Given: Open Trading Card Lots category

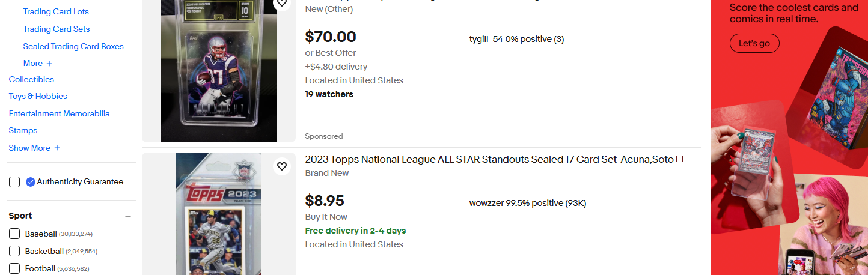Looking at the screenshot, I should tap(56, 11).
